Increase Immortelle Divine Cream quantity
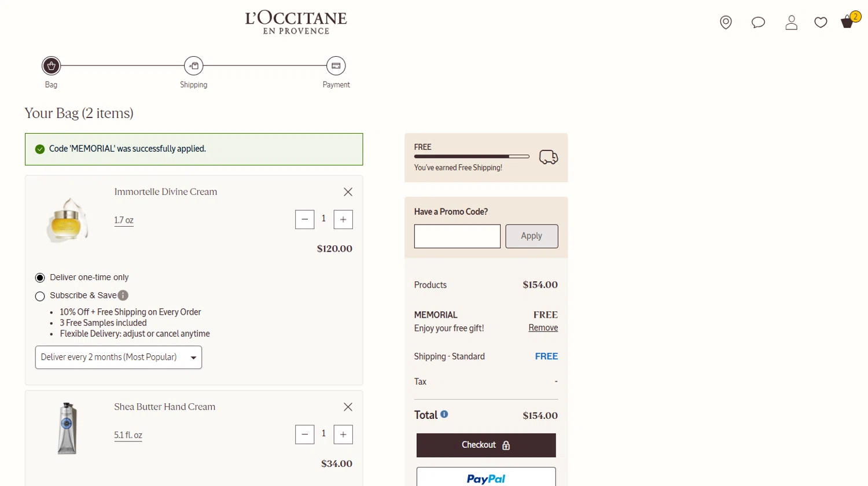The height and width of the screenshot is (486, 868). [343, 219]
